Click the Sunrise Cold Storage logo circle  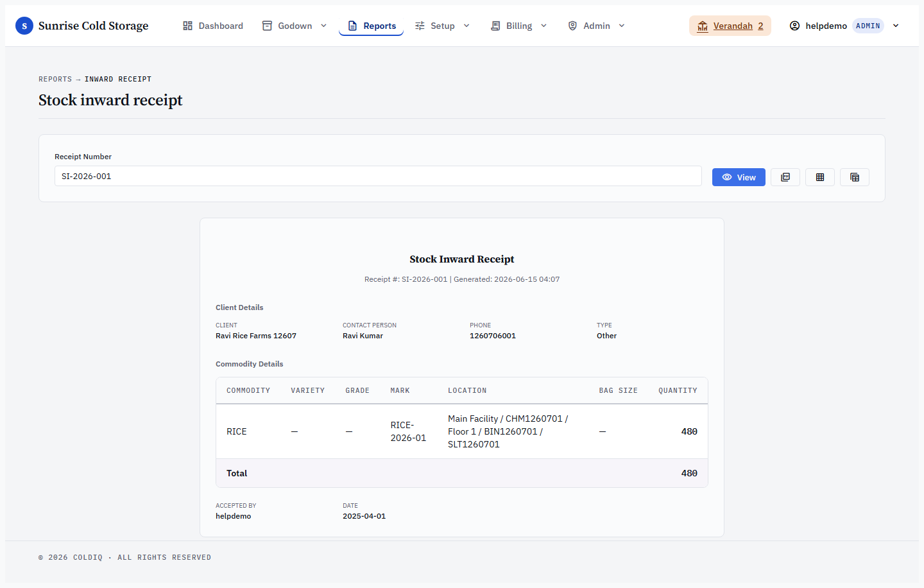coord(24,26)
